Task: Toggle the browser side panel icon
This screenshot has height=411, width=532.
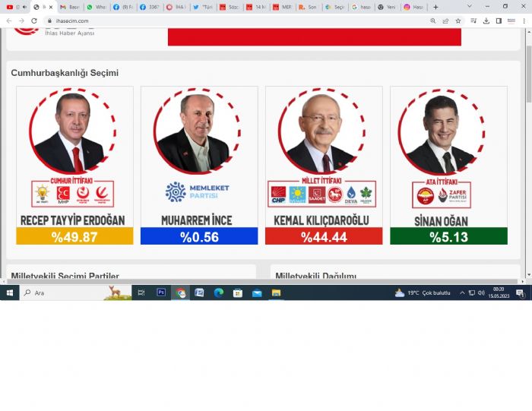Action: click(x=499, y=21)
